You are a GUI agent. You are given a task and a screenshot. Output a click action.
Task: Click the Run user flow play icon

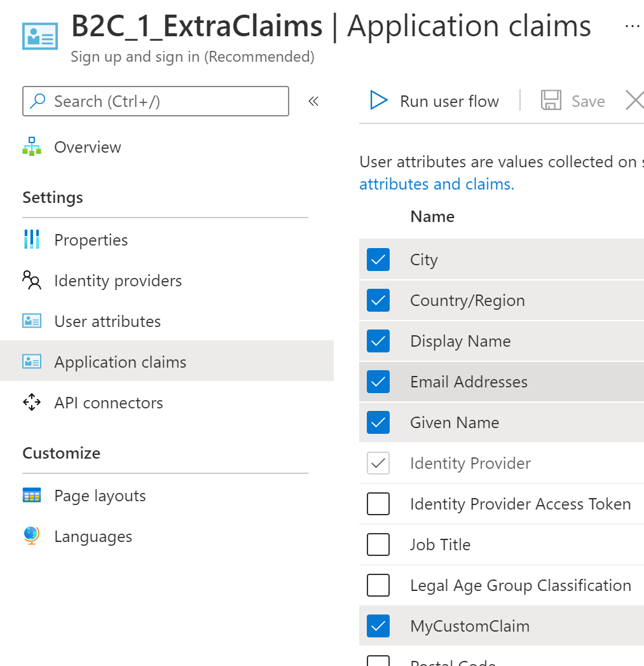(x=380, y=101)
